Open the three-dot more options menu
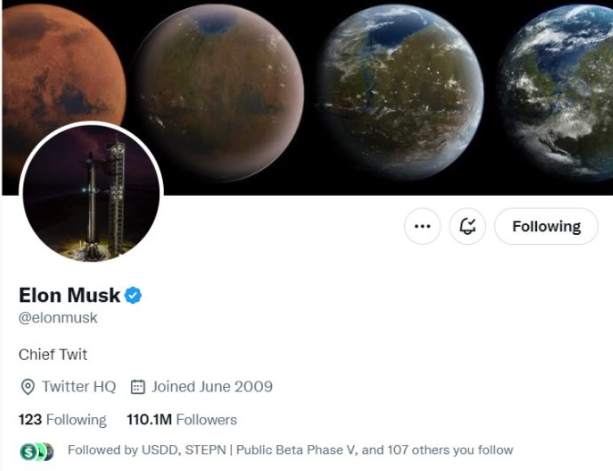The height and width of the screenshot is (471, 613). (422, 226)
